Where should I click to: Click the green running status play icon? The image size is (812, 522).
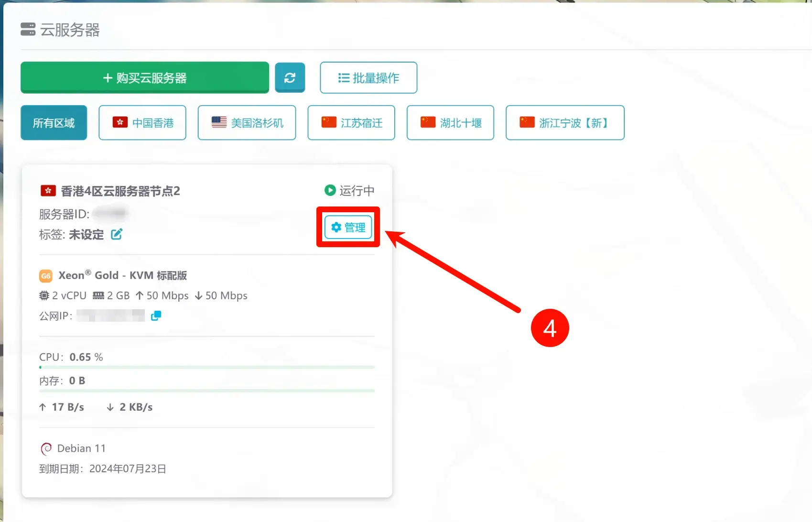(x=330, y=190)
